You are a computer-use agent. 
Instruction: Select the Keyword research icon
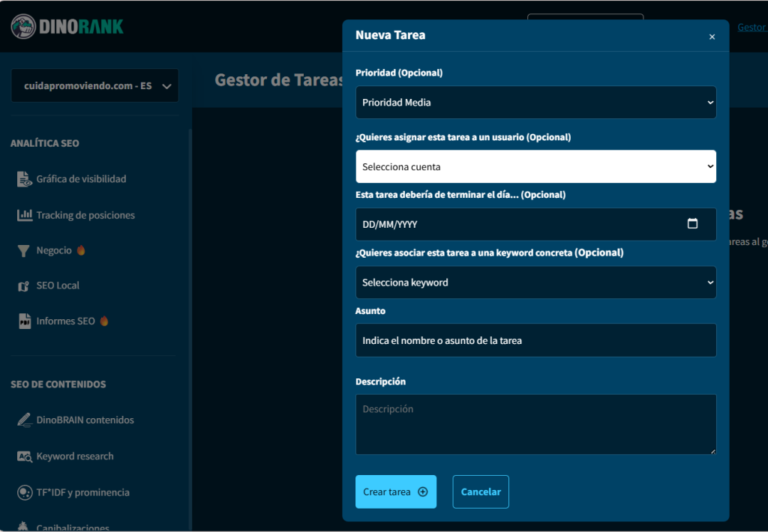coord(24,456)
